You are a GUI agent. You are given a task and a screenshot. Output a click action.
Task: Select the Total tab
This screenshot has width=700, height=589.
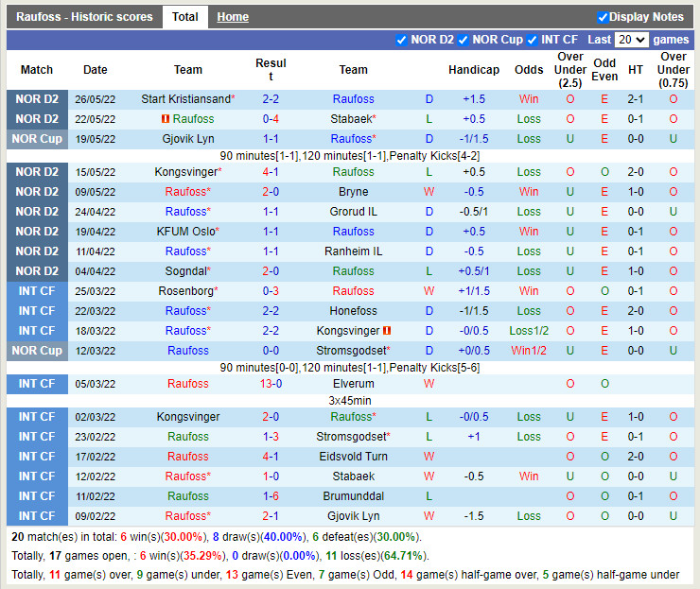[x=185, y=17]
